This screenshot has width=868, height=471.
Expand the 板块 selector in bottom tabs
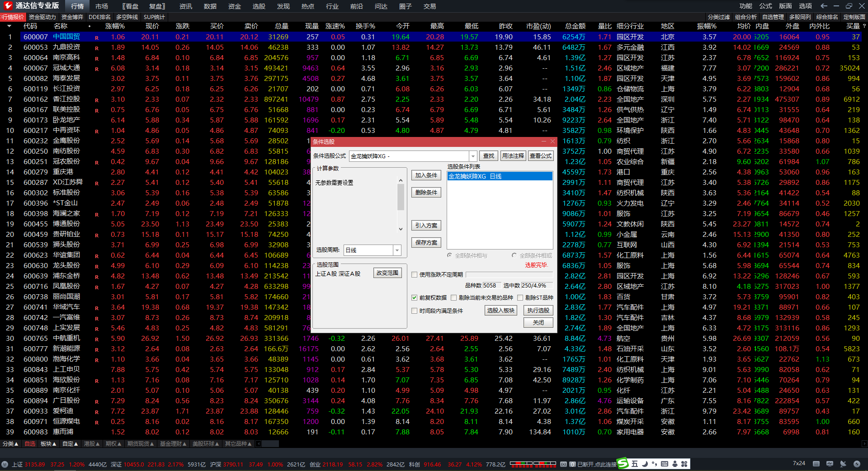point(48,444)
